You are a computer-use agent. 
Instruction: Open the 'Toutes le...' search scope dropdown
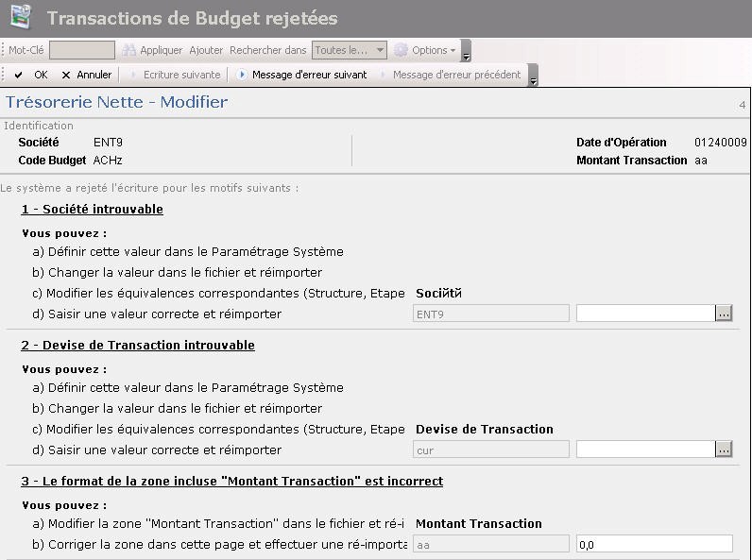coord(350,50)
